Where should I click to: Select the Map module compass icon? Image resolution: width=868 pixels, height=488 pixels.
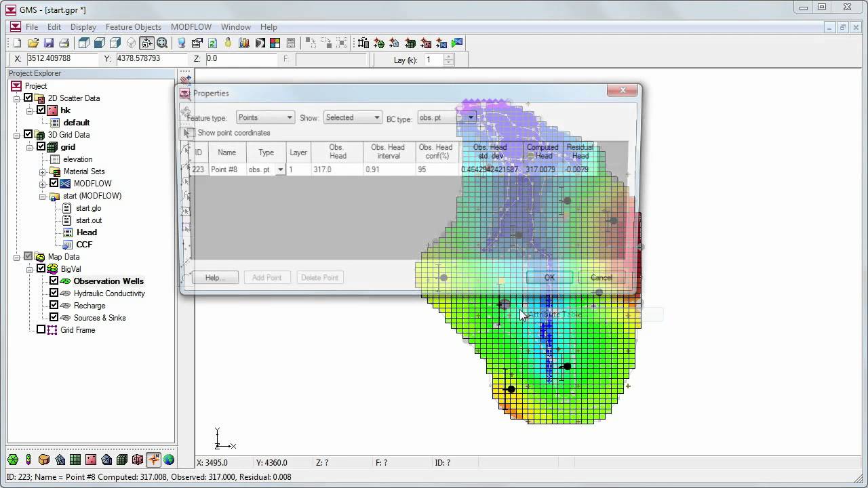[x=153, y=460]
